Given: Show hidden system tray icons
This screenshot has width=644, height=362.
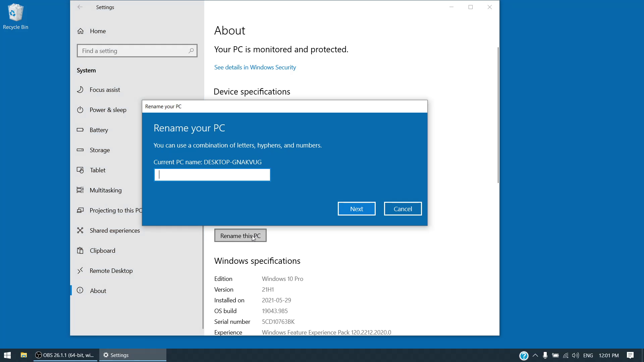Looking at the screenshot, I should coord(535,355).
